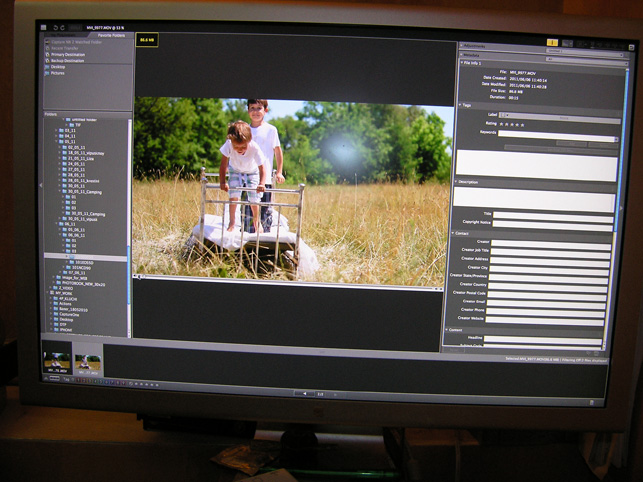Click the red label 1 tag in bottom bar

[79, 380]
